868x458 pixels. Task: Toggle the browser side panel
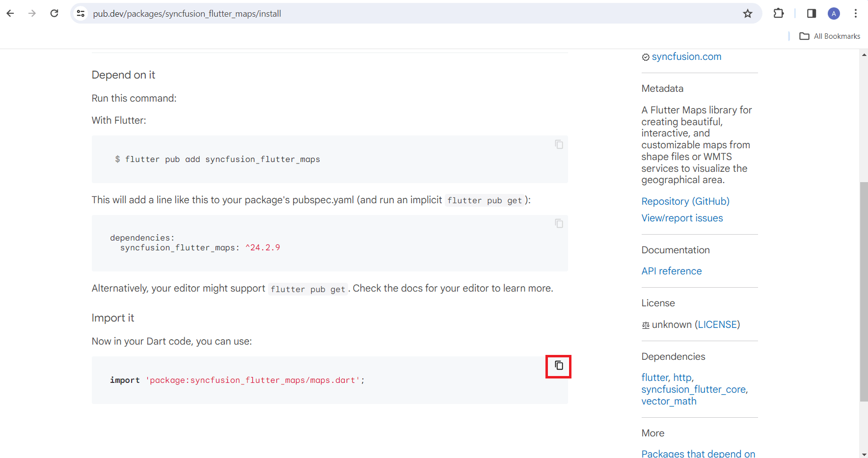point(812,14)
